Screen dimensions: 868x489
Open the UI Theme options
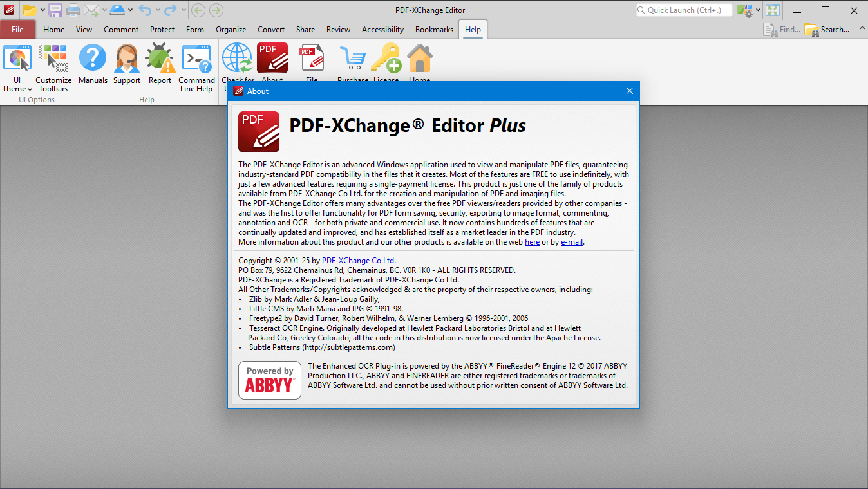17,68
